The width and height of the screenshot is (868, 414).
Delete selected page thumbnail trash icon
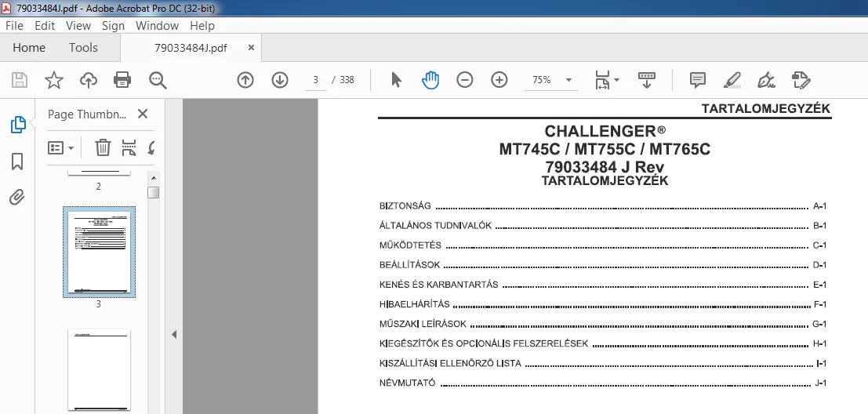coord(103,147)
